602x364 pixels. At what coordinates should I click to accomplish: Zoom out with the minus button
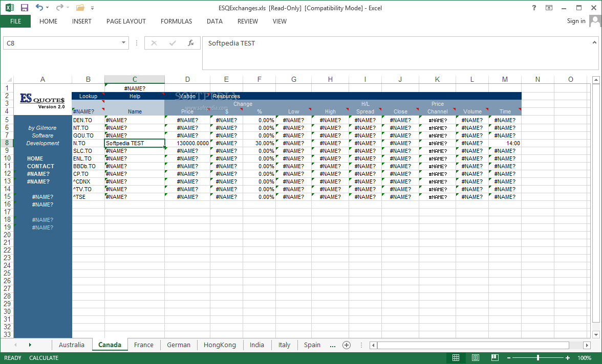509,358
